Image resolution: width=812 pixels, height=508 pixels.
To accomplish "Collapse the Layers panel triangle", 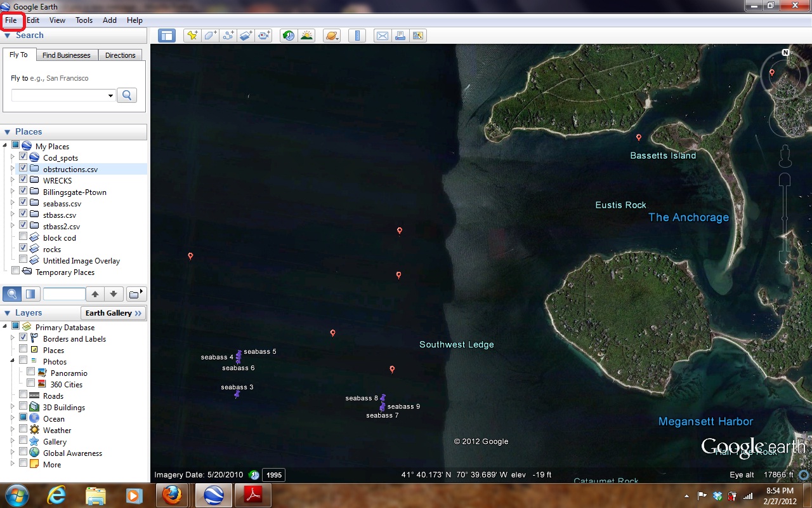I will 8,313.
